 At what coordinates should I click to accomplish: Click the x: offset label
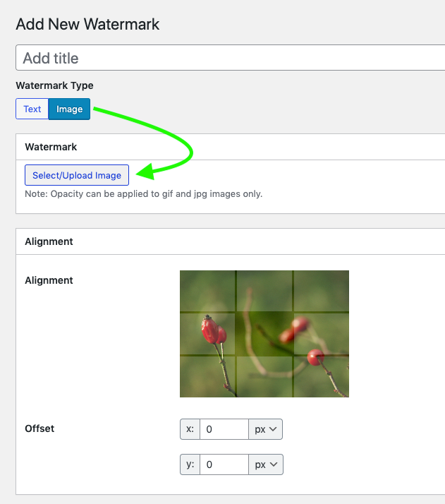[190, 429]
